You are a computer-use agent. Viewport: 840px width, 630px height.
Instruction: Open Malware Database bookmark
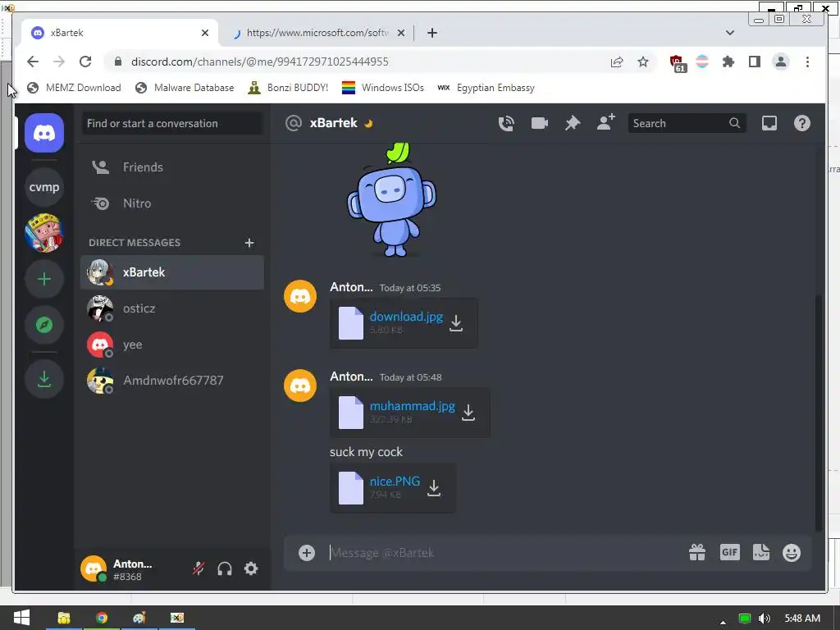tap(185, 88)
